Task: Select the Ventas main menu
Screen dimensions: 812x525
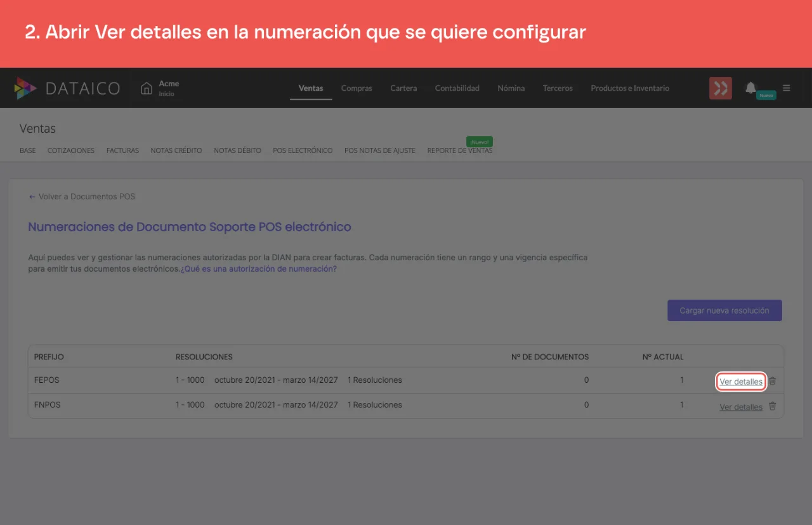Action: (311, 88)
